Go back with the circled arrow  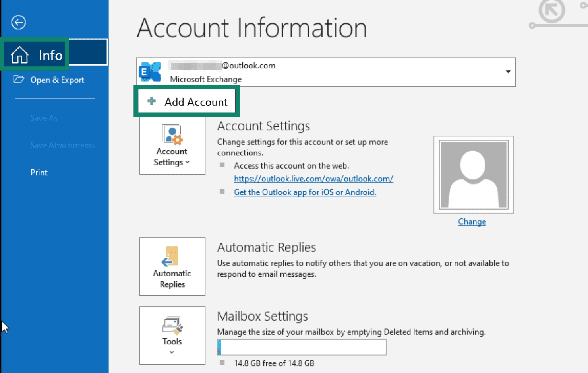click(x=18, y=22)
